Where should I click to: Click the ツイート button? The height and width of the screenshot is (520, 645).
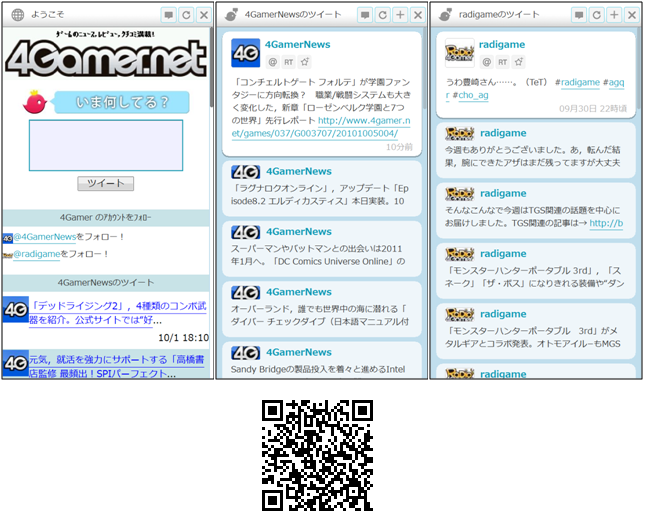coord(106,183)
